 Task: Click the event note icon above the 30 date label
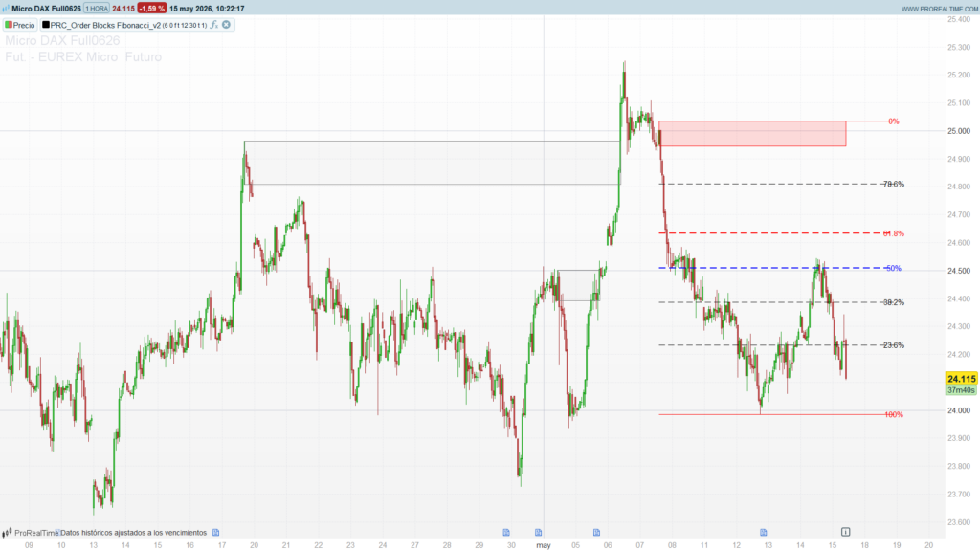point(506,532)
